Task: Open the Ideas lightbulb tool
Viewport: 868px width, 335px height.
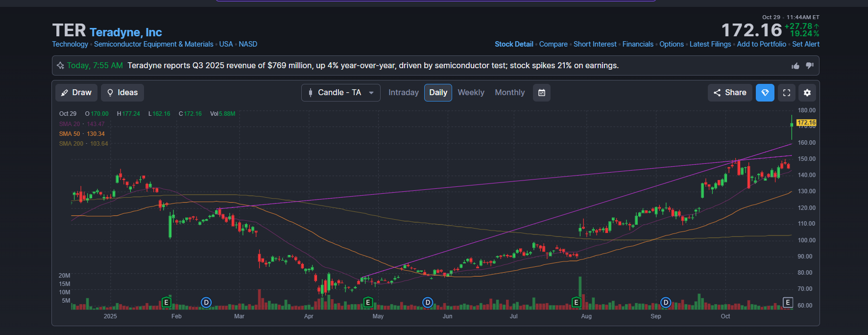Action: 122,93
